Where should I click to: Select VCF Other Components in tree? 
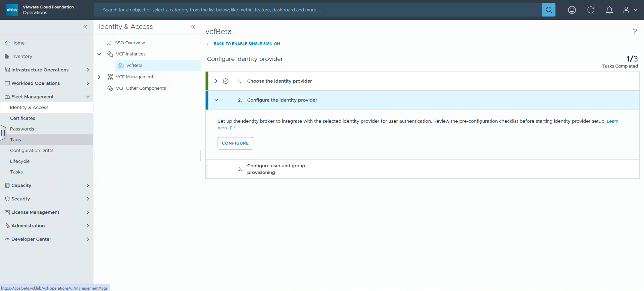click(141, 88)
